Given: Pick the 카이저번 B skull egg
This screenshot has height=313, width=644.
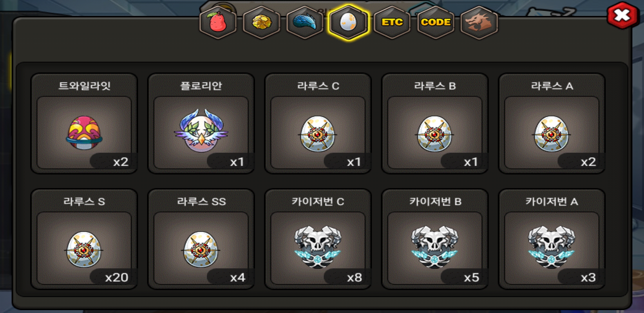Looking at the screenshot, I should pos(435,247).
